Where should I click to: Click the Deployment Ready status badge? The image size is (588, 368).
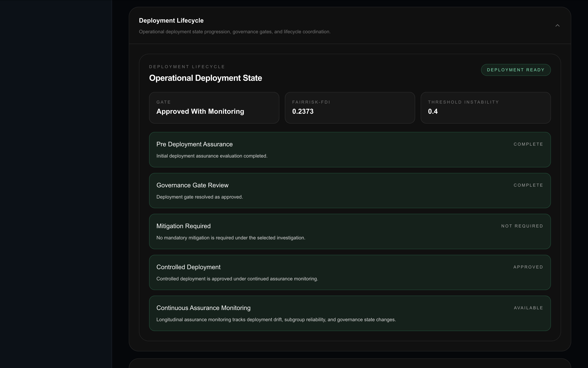tap(516, 70)
